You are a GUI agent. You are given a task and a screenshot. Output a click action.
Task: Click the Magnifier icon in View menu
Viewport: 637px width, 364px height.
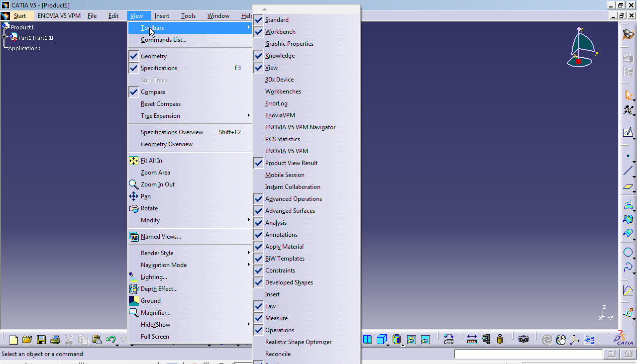tap(133, 313)
